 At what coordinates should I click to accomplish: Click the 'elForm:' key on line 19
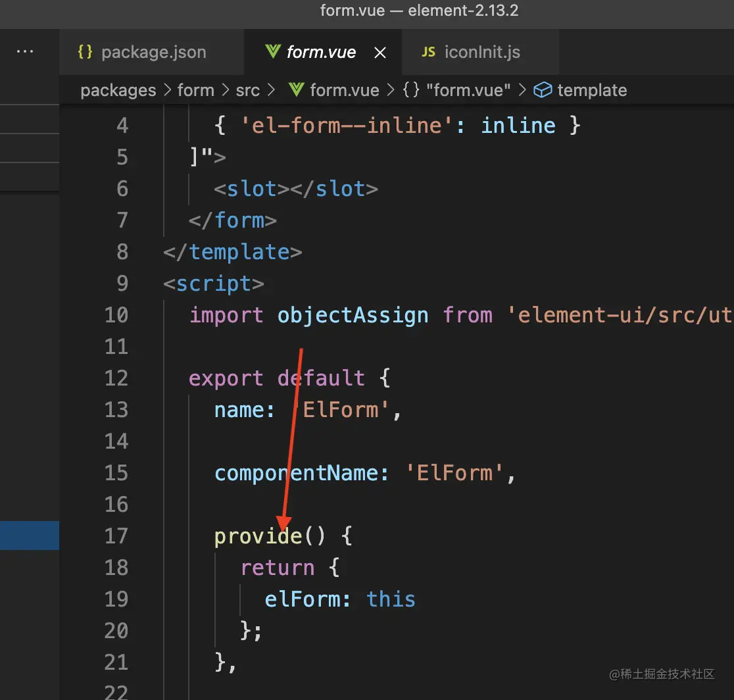click(308, 599)
